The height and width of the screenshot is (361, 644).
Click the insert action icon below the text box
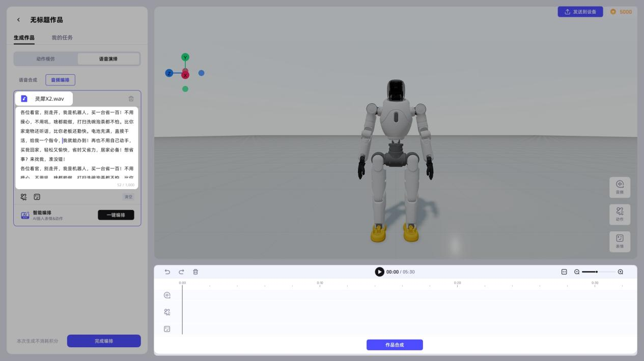tap(24, 197)
